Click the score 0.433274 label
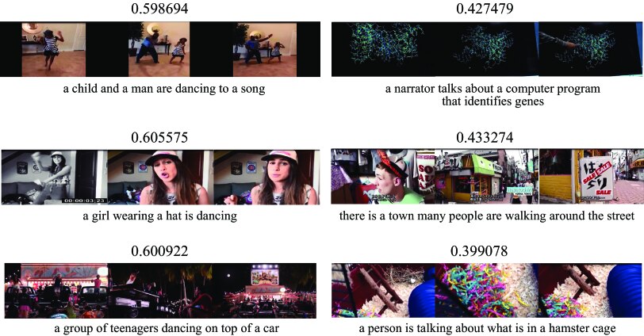 point(485,137)
